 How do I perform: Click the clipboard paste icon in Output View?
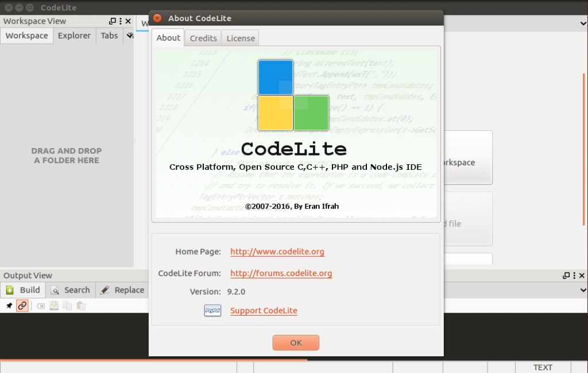[81, 306]
